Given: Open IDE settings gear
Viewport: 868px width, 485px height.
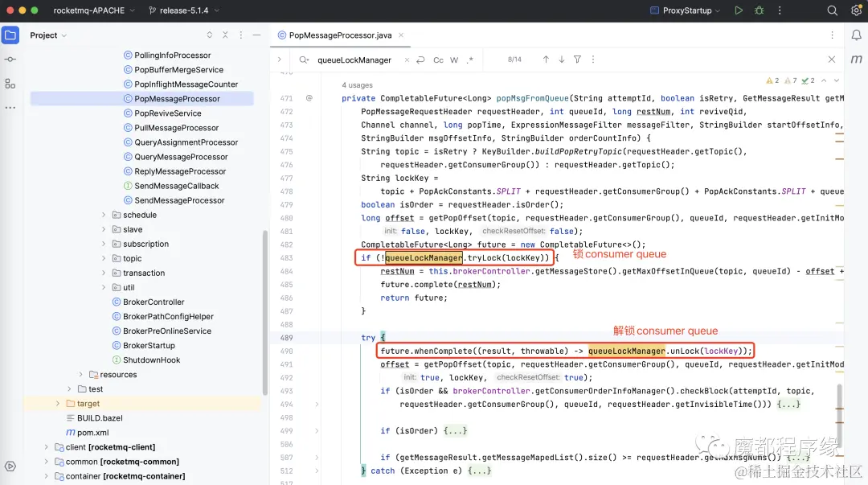Looking at the screenshot, I should point(856,10).
